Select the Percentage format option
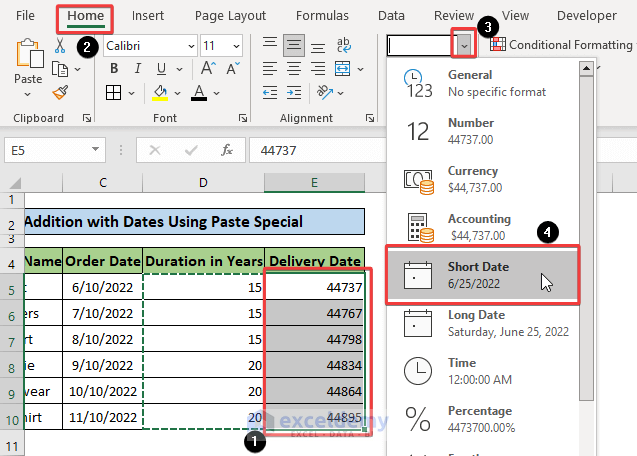The width and height of the screenshot is (637, 456). [x=483, y=419]
